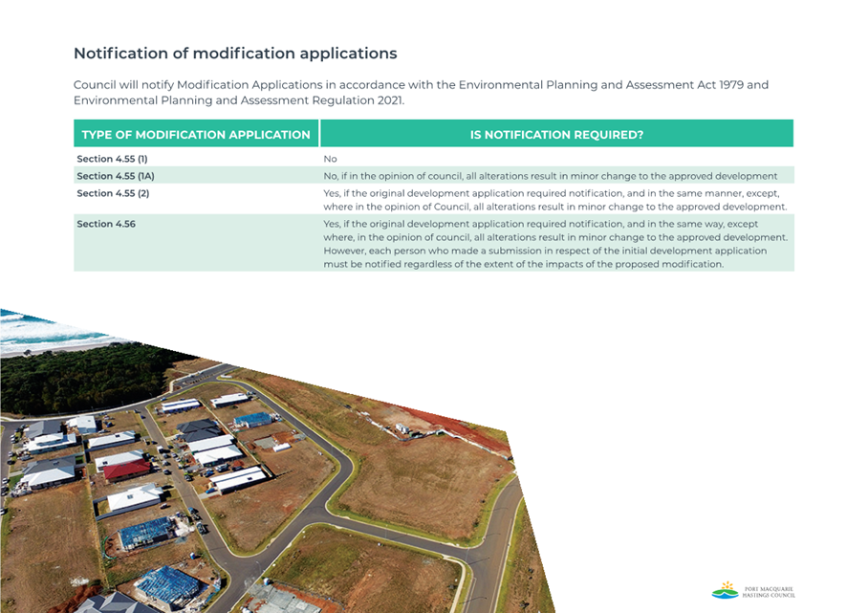This screenshot has height=613, width=868.
Task: Click the Port Macquarie Hastings Council logo
Action: point(753,590)
